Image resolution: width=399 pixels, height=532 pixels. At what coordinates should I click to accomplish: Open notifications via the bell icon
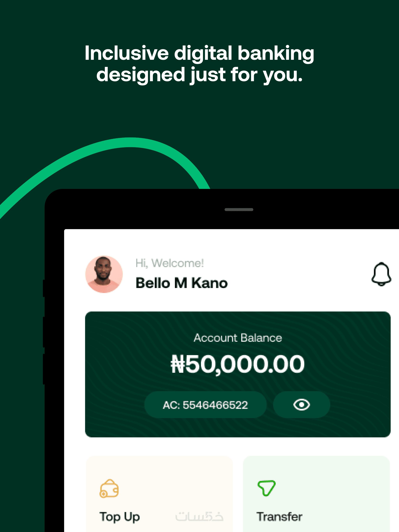(381, 274)
